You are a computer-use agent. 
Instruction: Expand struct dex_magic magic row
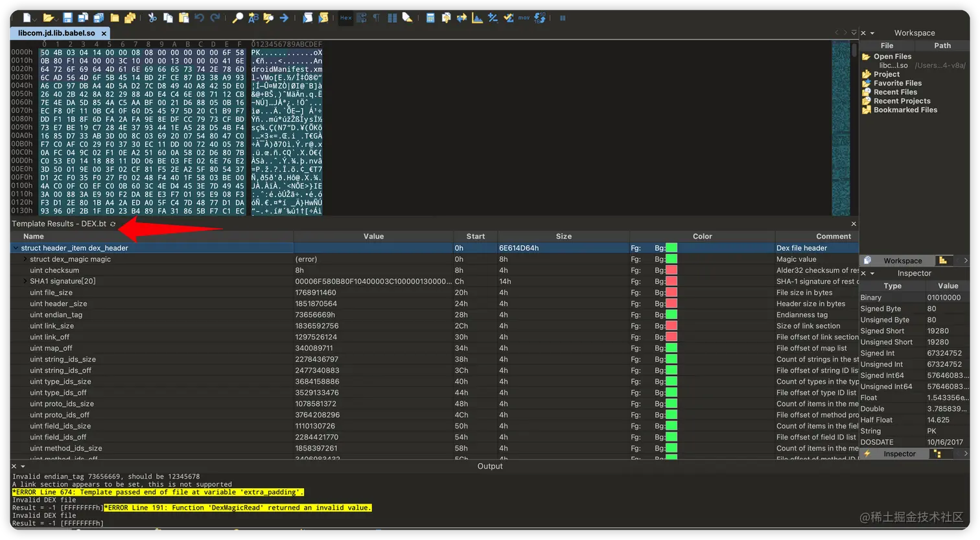[25, 259]
